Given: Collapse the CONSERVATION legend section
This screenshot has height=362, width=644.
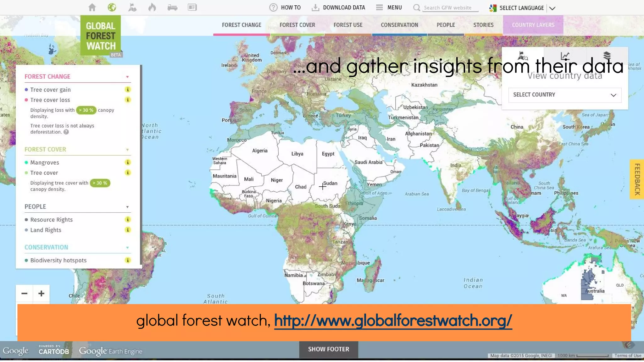Looking at the screenshot, I should coord(127,248).
